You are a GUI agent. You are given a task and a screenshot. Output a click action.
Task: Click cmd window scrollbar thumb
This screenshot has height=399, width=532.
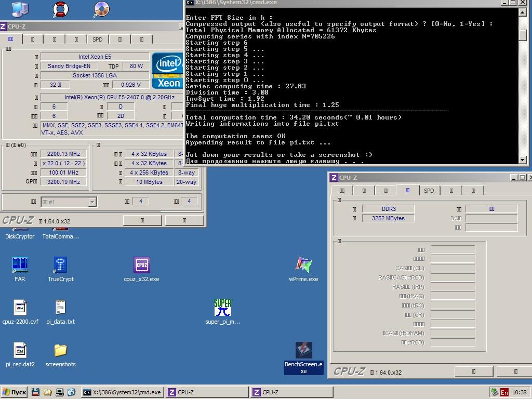click(523, 35)
